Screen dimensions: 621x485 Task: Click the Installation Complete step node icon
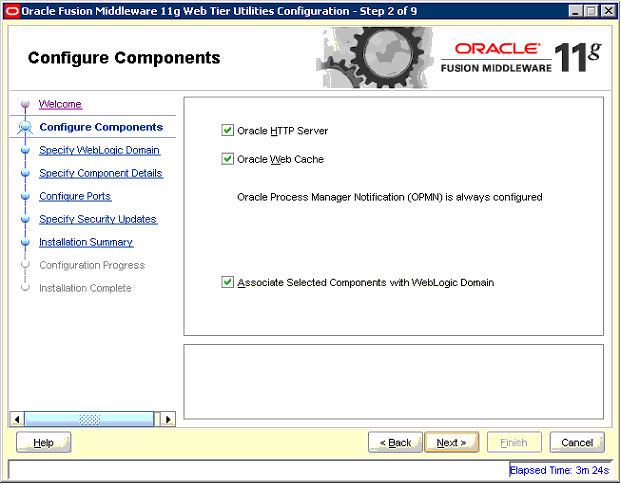25,288
